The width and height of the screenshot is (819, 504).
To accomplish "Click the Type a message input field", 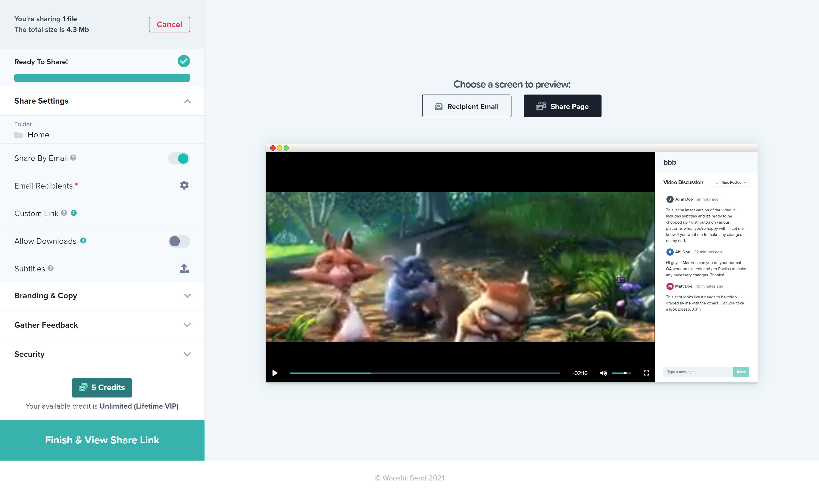I will [x=698, y=372].
